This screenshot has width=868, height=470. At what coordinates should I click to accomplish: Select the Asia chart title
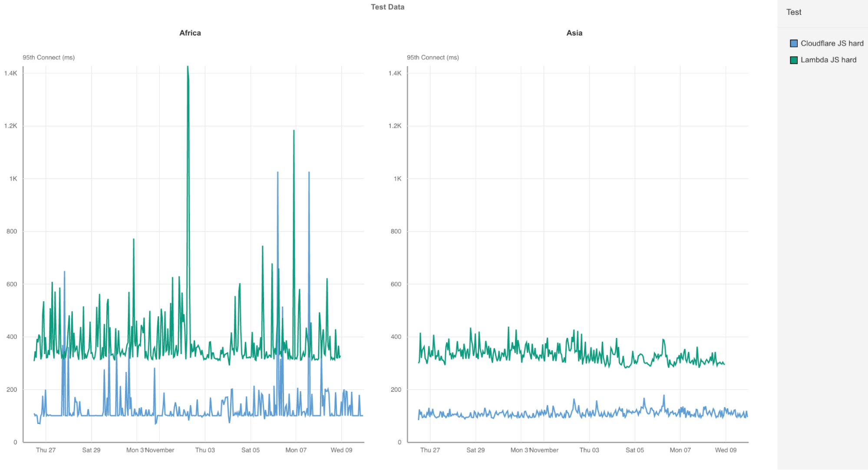(x=574, y=33)
